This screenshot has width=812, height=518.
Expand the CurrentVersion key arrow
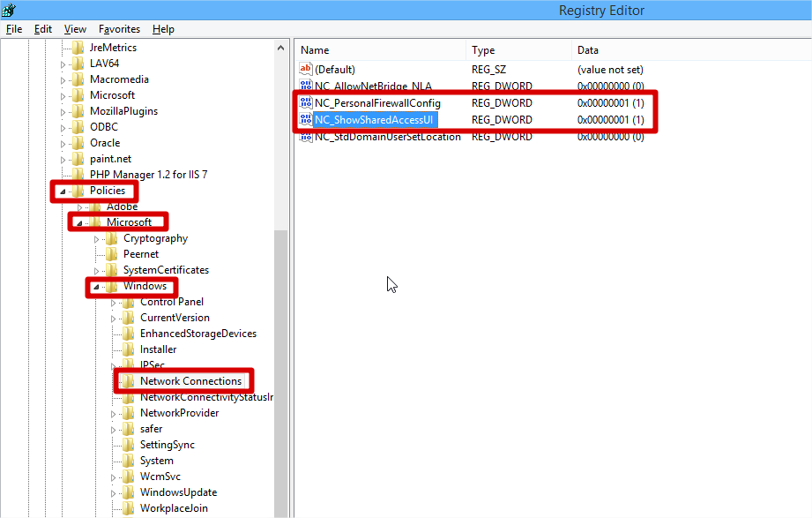[x=113, y=318]
